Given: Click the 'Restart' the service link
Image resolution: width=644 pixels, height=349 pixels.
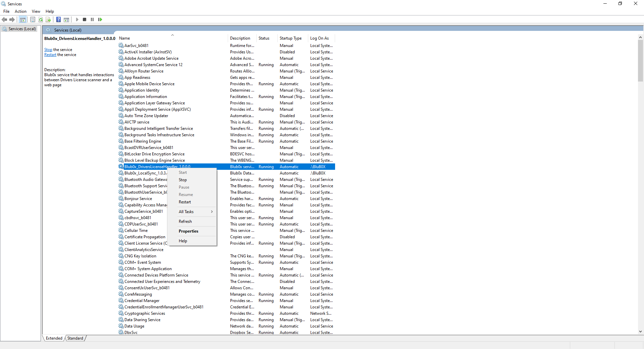Looking at the screenshot, I should (50, 55).
